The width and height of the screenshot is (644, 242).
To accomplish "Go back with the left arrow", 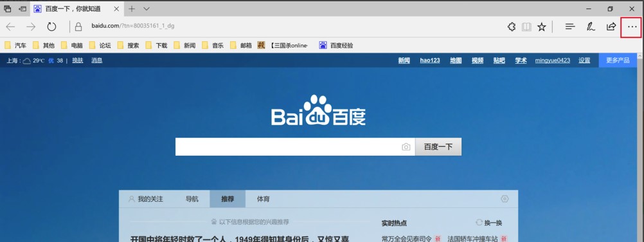I will click(x=10, y=27).
